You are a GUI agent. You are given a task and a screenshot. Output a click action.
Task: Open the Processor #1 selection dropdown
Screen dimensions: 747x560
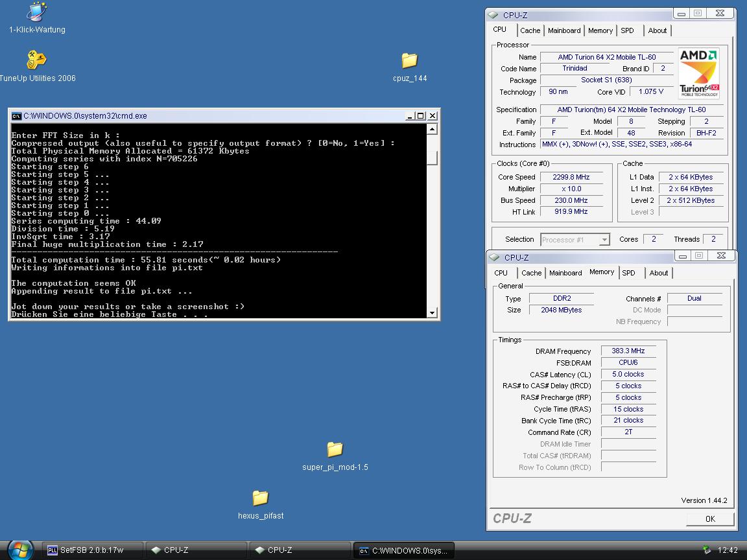pyautogui.click(x=576, y=240)
